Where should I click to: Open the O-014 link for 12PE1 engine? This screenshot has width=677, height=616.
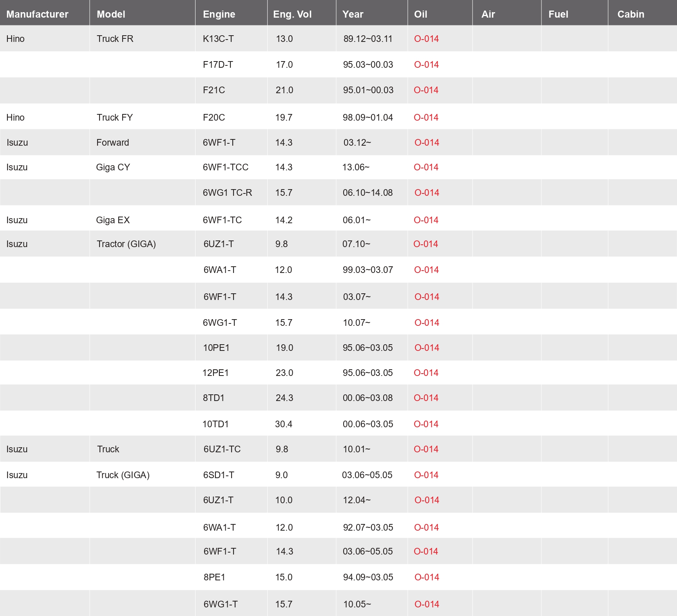(426, 373)
